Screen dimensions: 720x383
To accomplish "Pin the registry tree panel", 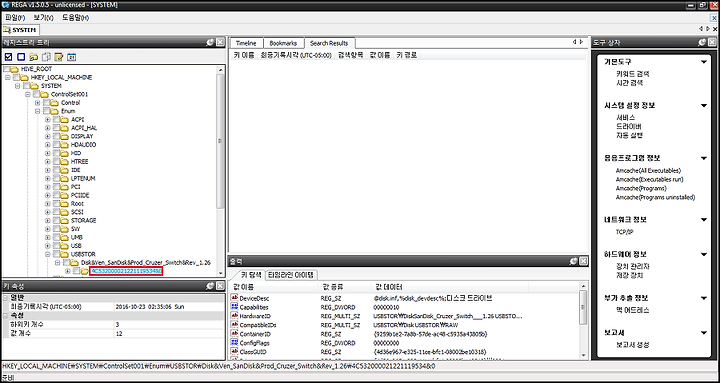I will coord(210,42).
